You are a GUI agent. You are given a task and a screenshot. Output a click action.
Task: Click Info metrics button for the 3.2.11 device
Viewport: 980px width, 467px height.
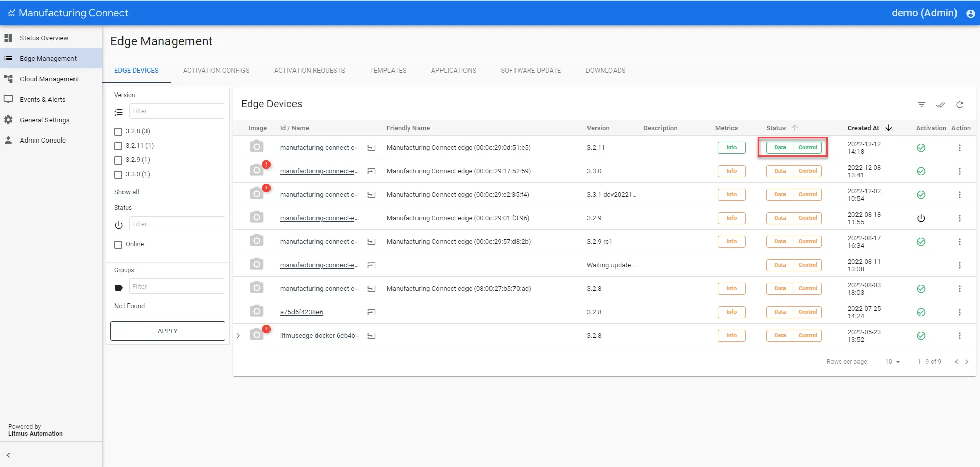point(731,148)
